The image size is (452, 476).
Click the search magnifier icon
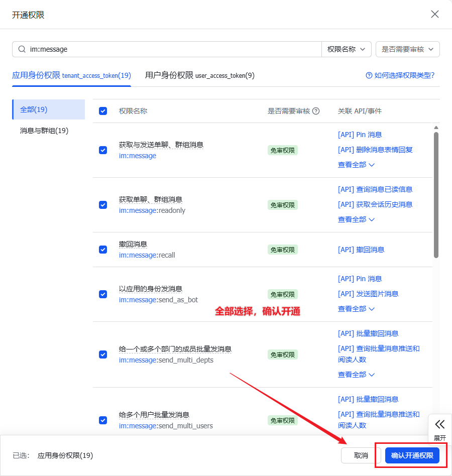[21, 49]
